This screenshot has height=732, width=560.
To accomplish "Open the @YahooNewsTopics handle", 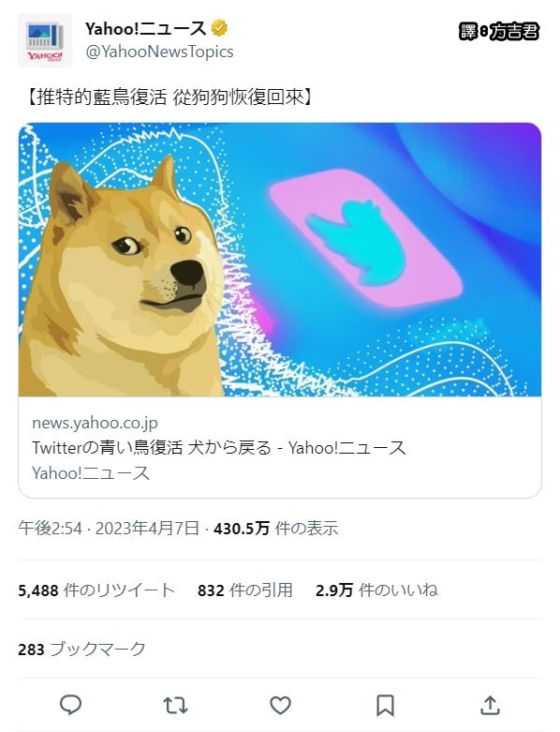I will pyautogui.click(x=159, y=52).
